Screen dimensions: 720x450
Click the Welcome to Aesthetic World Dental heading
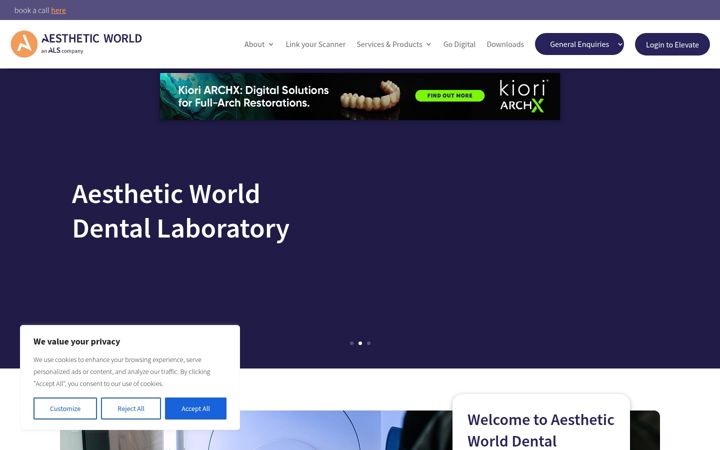(540, 430)
